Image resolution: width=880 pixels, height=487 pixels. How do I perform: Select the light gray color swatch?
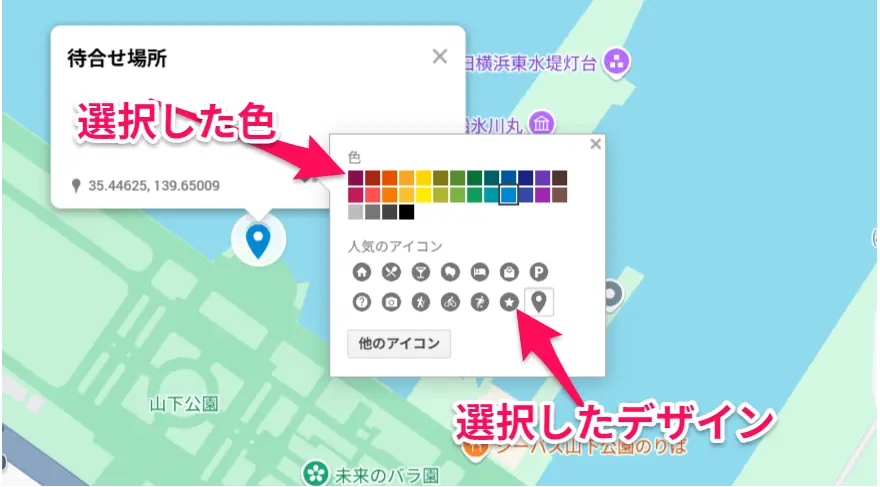(x=356, y=212)
